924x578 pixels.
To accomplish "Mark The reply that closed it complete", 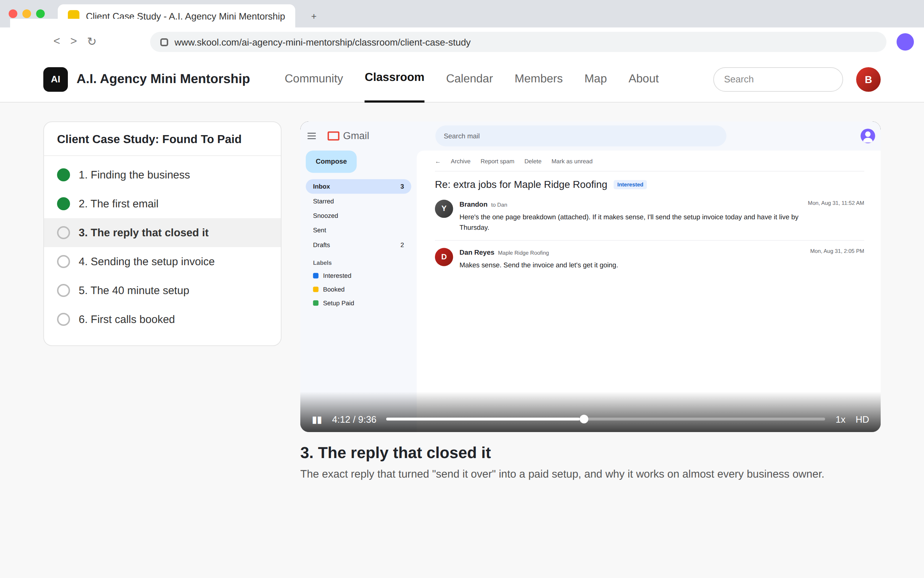I will [x=64, y=232].
